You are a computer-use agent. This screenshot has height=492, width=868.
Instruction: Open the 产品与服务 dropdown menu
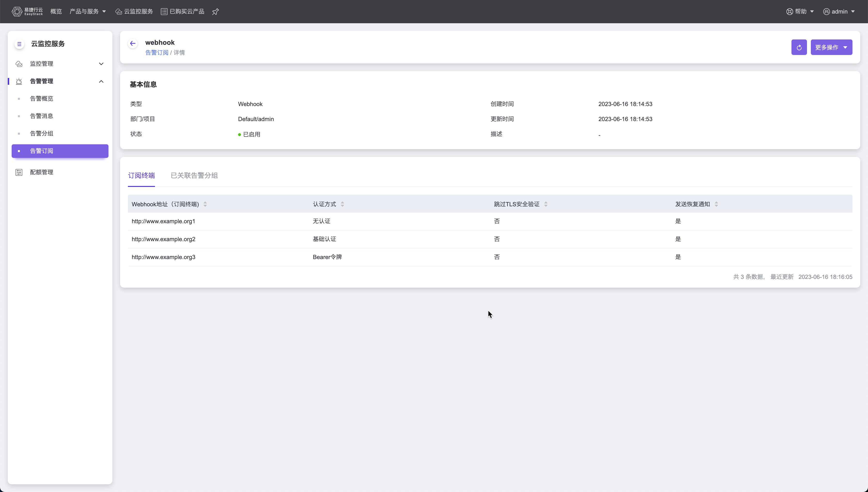tap(87, 11)
